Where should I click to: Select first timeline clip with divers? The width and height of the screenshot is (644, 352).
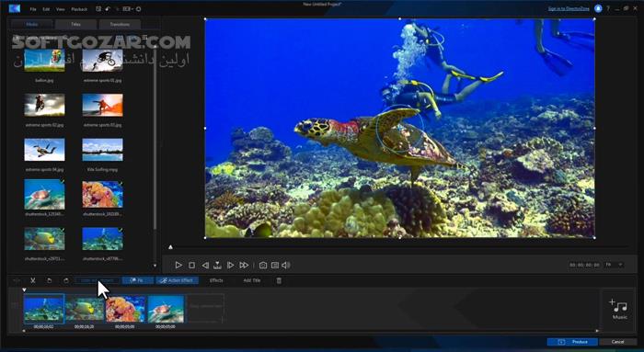click(44, 309)
